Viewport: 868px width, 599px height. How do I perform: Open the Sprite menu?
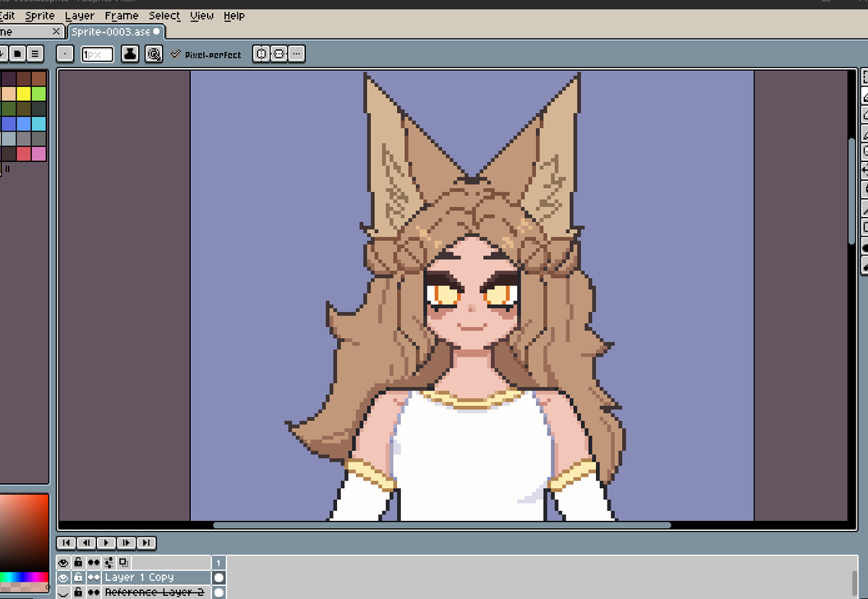[39, 15]
